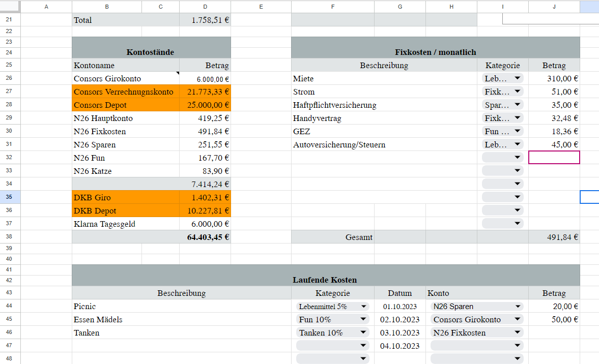Select the Consors Depot cell
Image resolution: width=599 pixels, height=364 pixels.
coord(126,105)
